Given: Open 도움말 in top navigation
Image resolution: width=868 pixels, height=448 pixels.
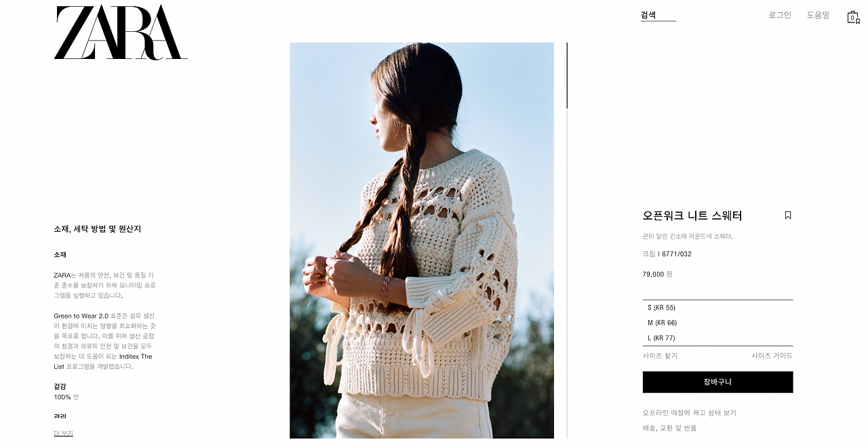Looking at the screenshot, I should click(x=818, y=15).
